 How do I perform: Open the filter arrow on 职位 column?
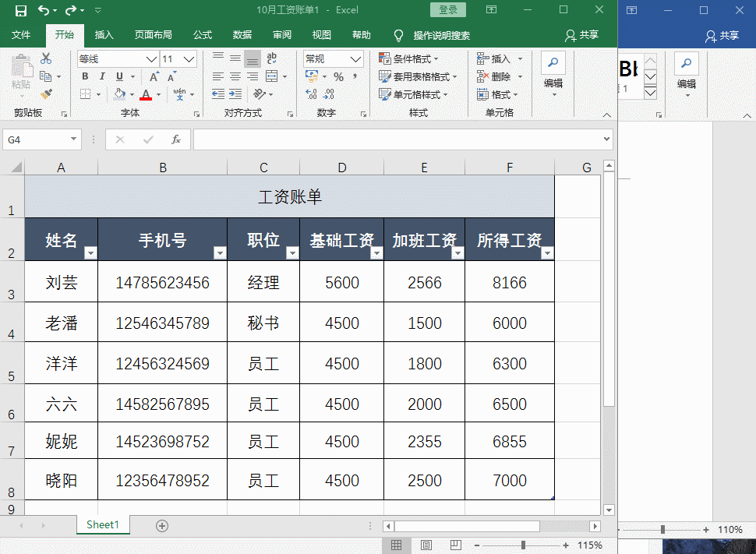click(292, 252)
